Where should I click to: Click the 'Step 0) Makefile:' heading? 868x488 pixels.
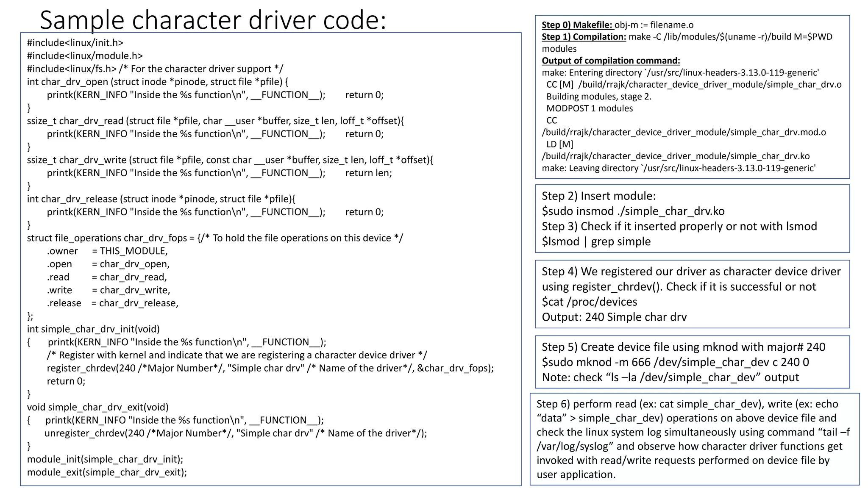577,25
